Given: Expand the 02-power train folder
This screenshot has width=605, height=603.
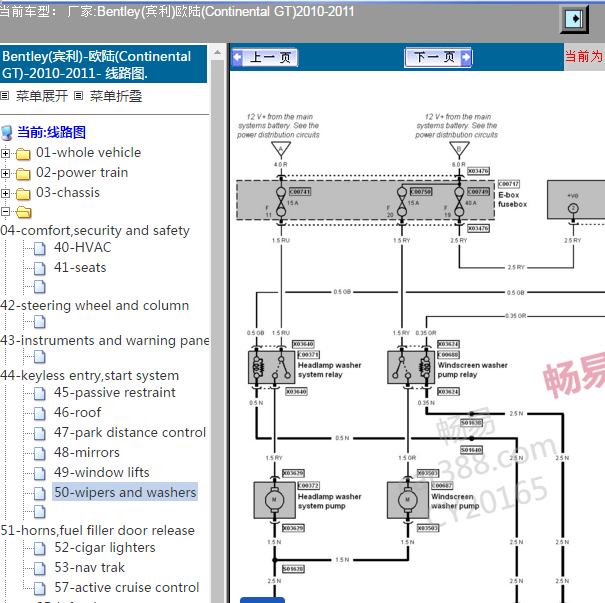Looking at the screenshot, I should (x=5, y=173).
